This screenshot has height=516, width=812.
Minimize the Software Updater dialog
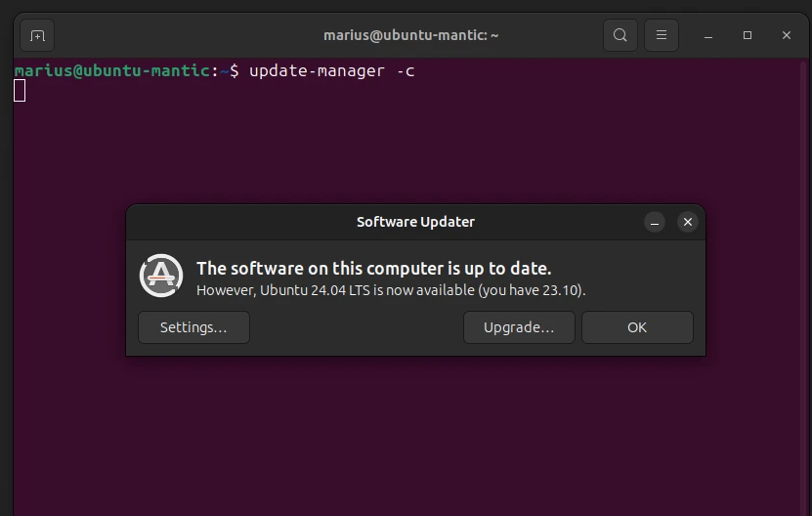[x=655, y=222]
